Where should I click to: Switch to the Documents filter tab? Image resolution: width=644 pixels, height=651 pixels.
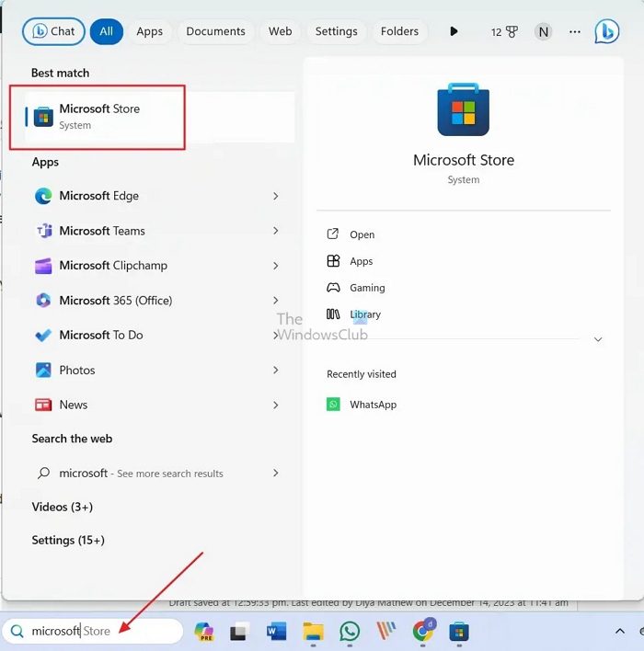pos(215,31)
